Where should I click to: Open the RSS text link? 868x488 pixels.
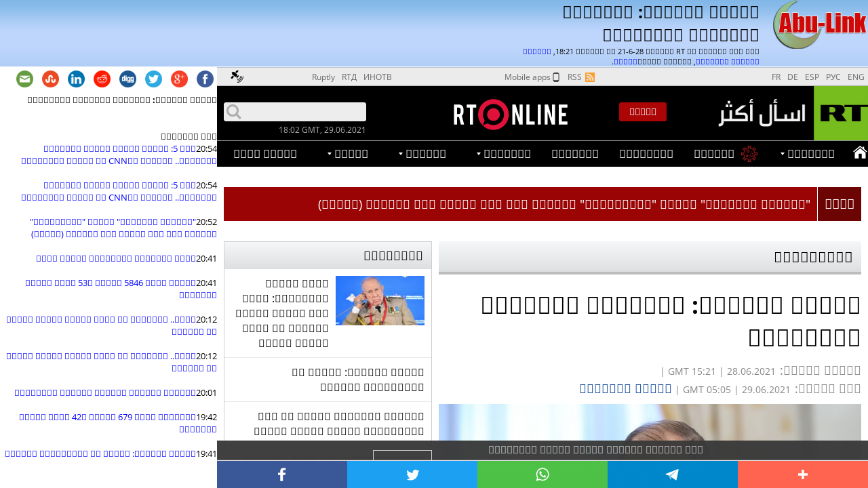coord(574,77)
